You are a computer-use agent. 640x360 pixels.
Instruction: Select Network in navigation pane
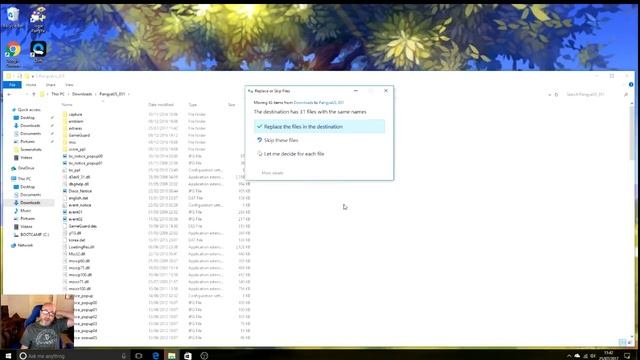coord(25,245)
